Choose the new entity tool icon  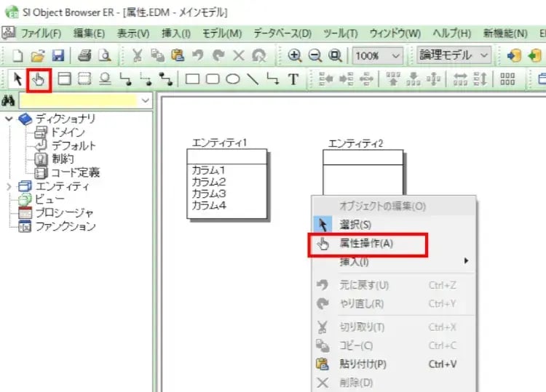point(64,79)
